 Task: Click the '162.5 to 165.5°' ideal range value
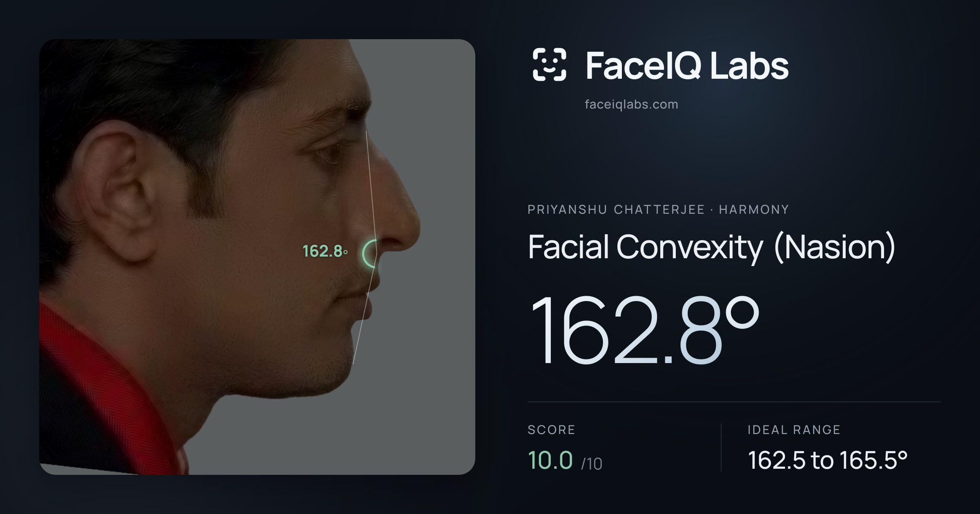pyautogui.click(x=828, y=460)
